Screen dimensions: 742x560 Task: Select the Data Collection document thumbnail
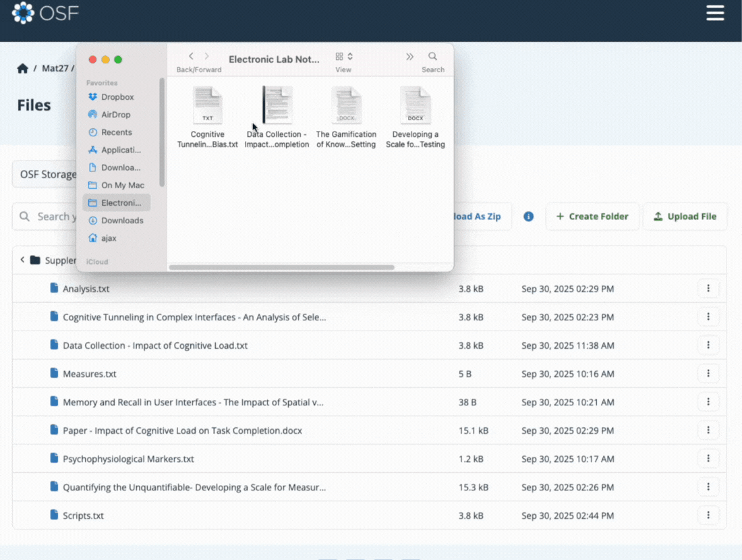277,105
